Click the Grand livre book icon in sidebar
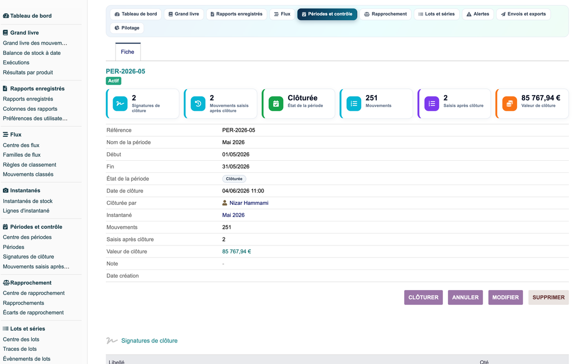Screen dimensions: 588x364 tap(5, 33)
